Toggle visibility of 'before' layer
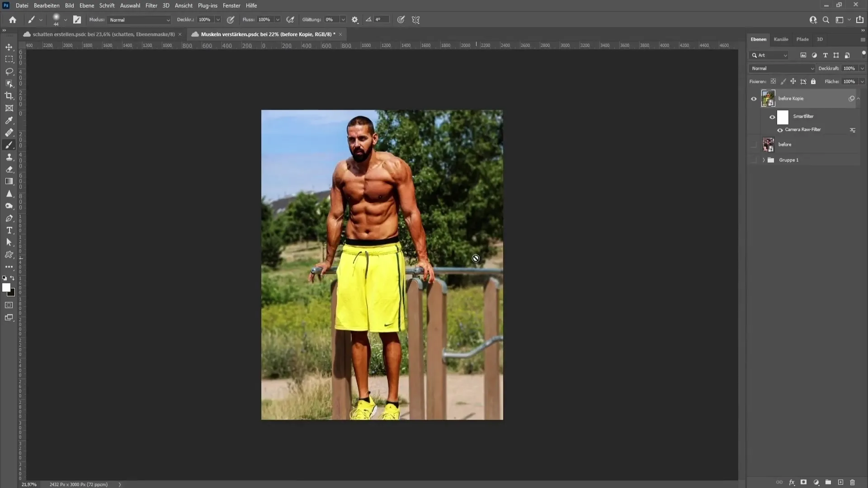The height and width of the screenshot is (488, 868). (x=754, y=144)
